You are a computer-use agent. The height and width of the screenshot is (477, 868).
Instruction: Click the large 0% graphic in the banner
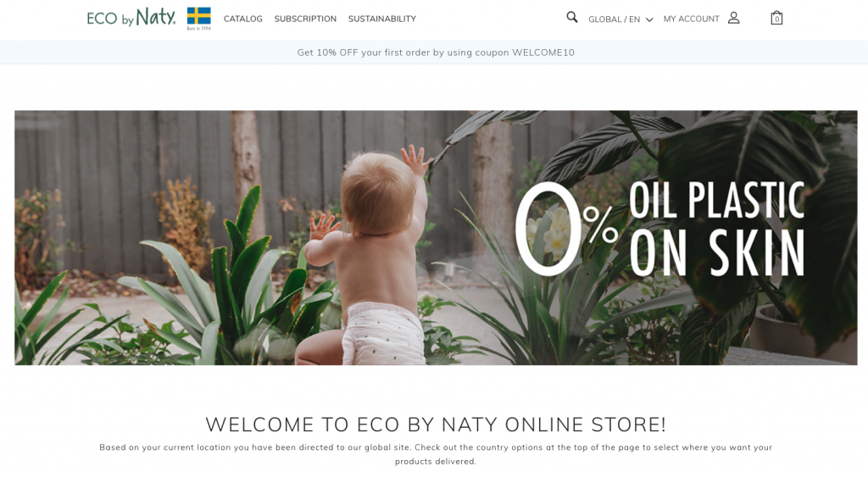566,229
